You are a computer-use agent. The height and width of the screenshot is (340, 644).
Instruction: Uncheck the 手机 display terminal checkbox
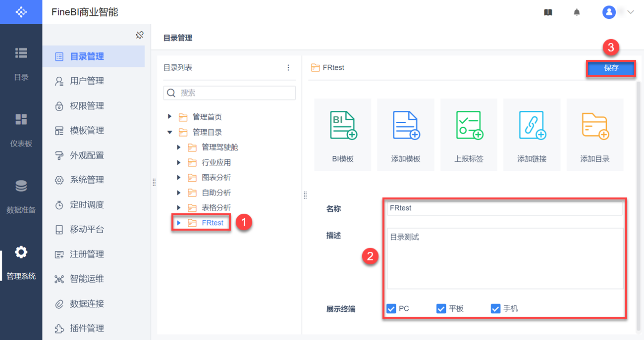click(x=495, y=309)
